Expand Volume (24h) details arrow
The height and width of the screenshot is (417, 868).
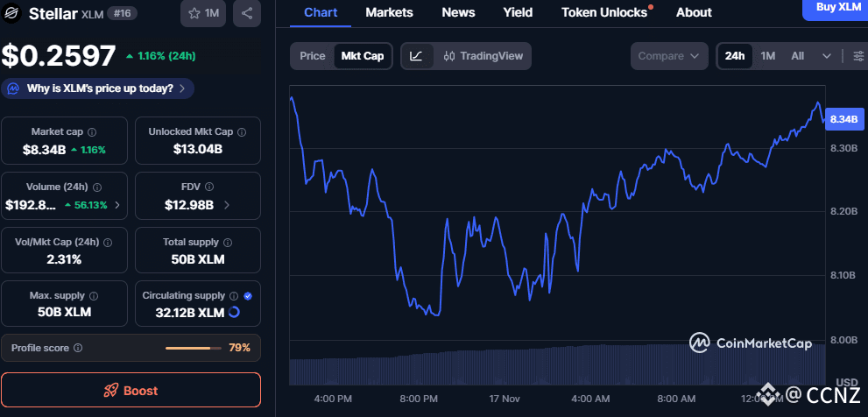pyautogui.click(x=117, y=205)
